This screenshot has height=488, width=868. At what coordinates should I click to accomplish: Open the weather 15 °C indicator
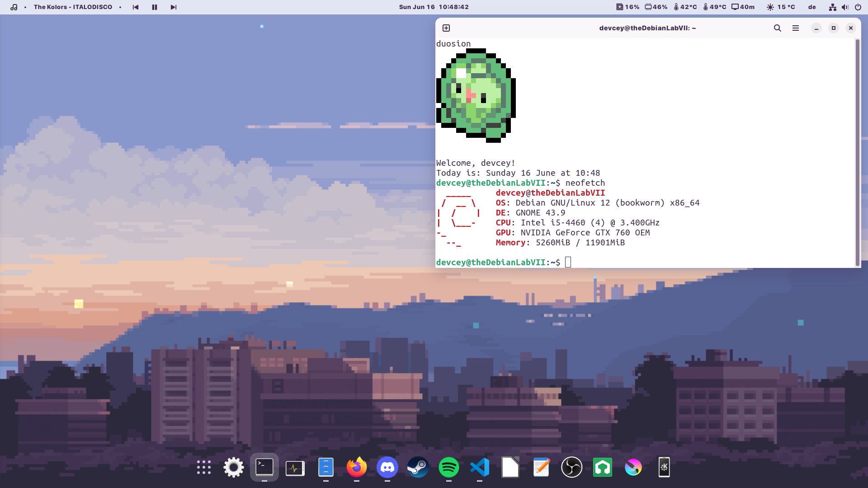click(781, 7)
